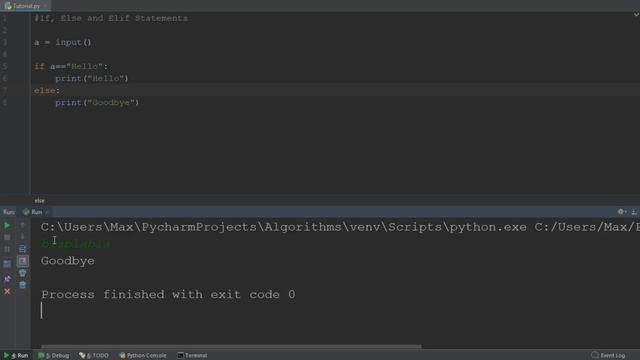Hide the Run tool window
The image size is (640, 360).
pos(634,211)
